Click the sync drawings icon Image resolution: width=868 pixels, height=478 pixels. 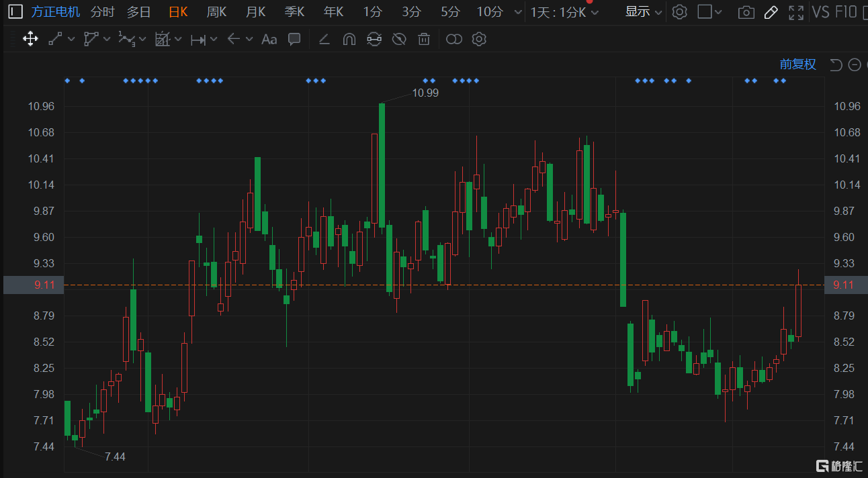click(x=374, y=39)
